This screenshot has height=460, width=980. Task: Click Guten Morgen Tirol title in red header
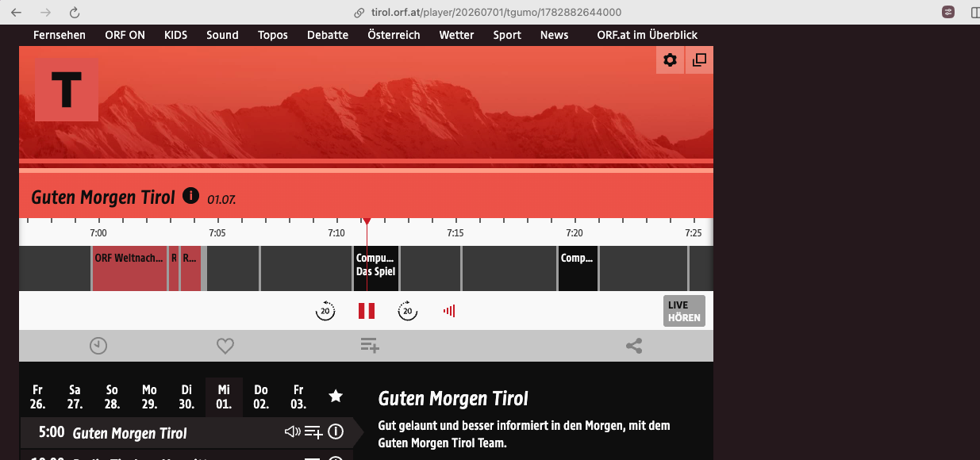(102, 197)
